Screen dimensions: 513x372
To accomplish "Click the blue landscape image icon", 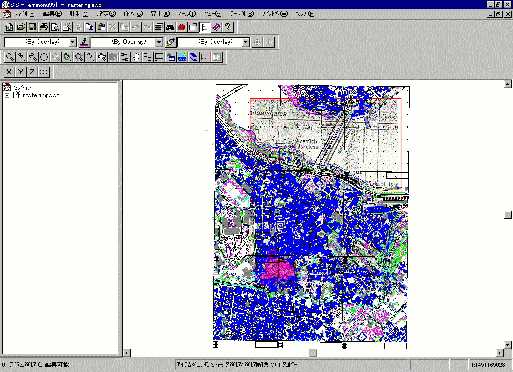I will click(x=182, y=57).
